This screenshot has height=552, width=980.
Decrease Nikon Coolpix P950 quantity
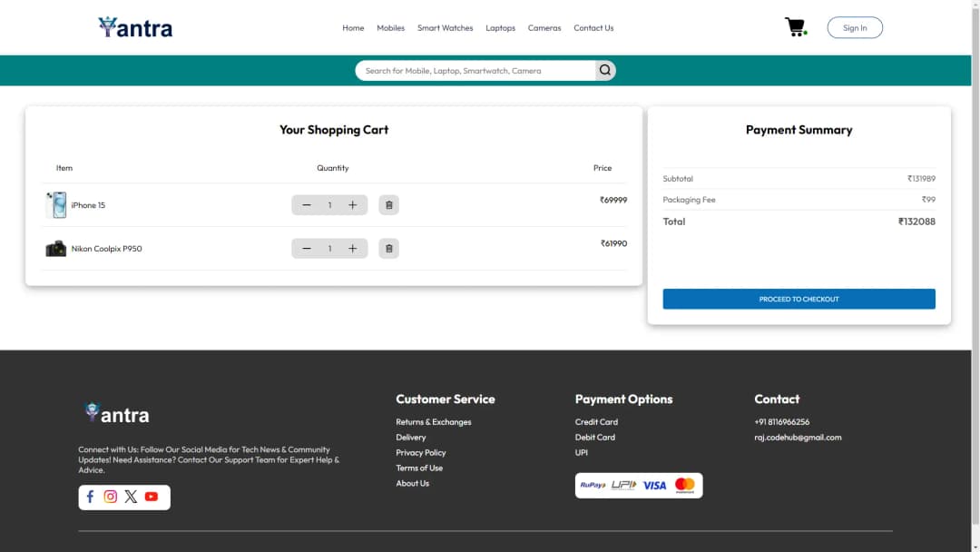point(307,249)
